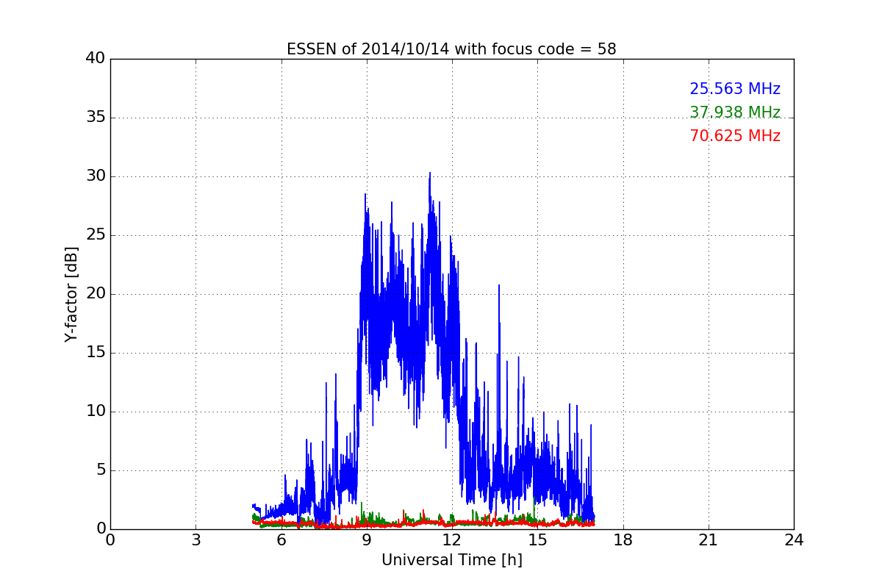Screen dimensions: 882x588
Task: Click the y-axis tick label '40'
Action: point(95,59)
